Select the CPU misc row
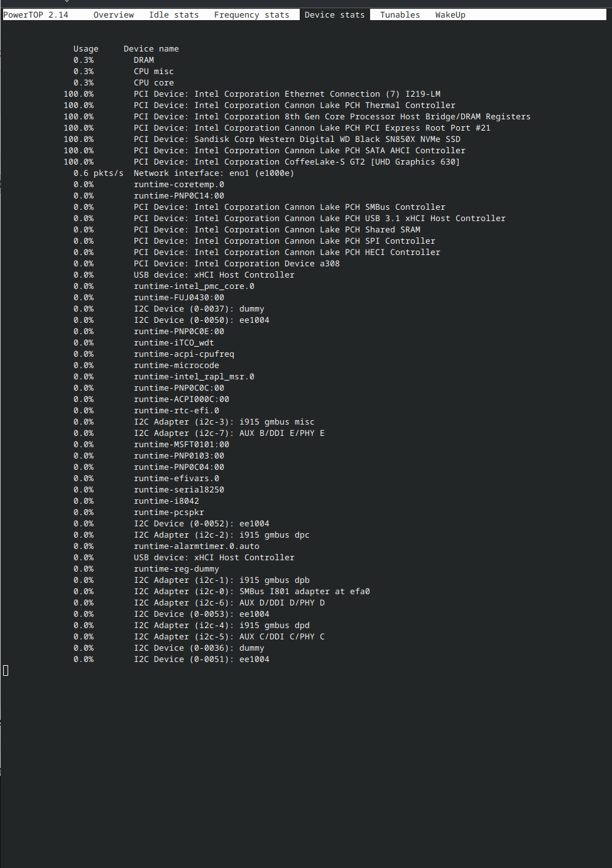Image resolution: width=612 pixels, height=868 pixels. click(x=153, y=72)
